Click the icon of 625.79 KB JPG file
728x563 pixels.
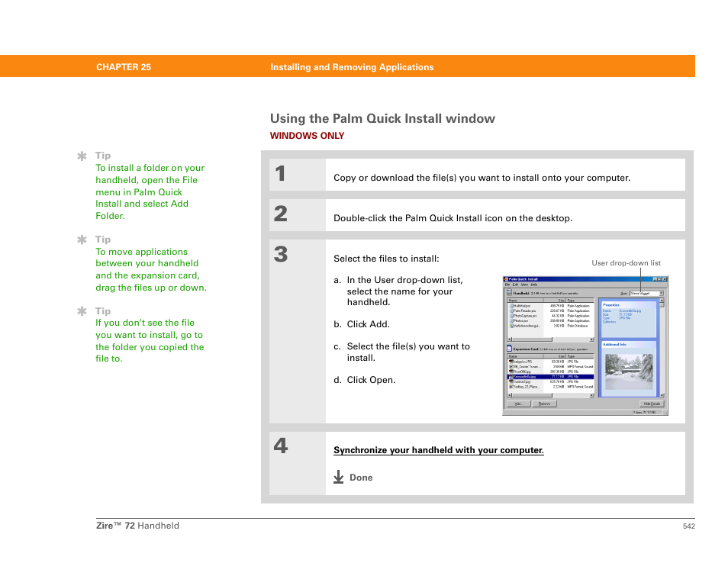tap(511, 381)
